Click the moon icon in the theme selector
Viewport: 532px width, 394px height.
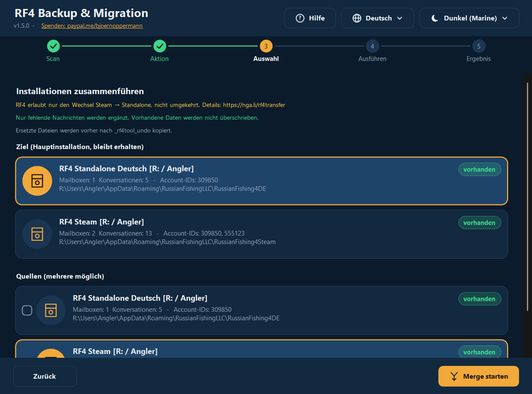pyautogui.click(x=435, y=18)
